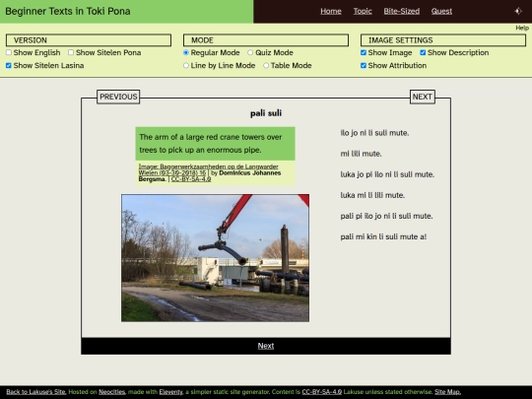Click line 'luka jo pi ilo ni li suli mute.'

point(387,174)
